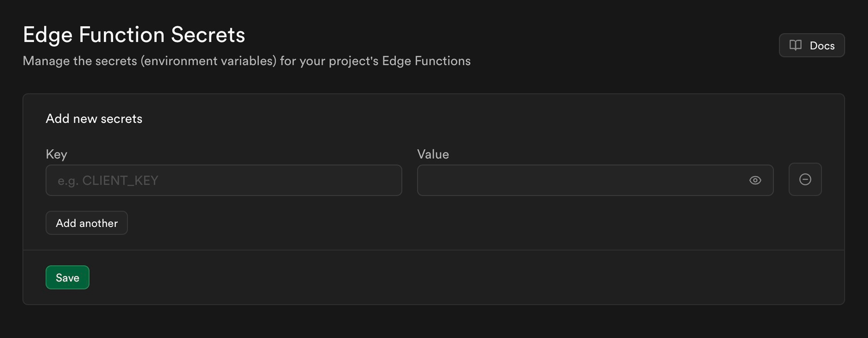Reveal the secret value with eye icon
Screen dimensions: 868x338
(x=755, y=181)
